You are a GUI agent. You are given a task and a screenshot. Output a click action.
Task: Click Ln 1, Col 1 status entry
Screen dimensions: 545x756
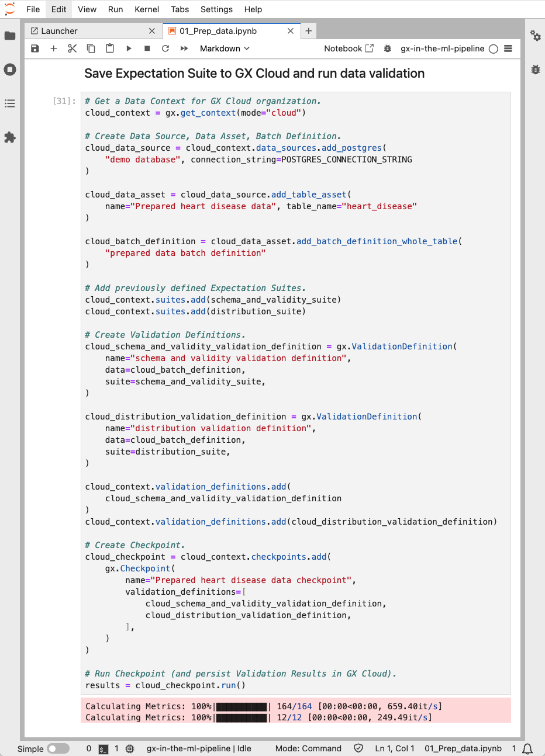[395, 748]
